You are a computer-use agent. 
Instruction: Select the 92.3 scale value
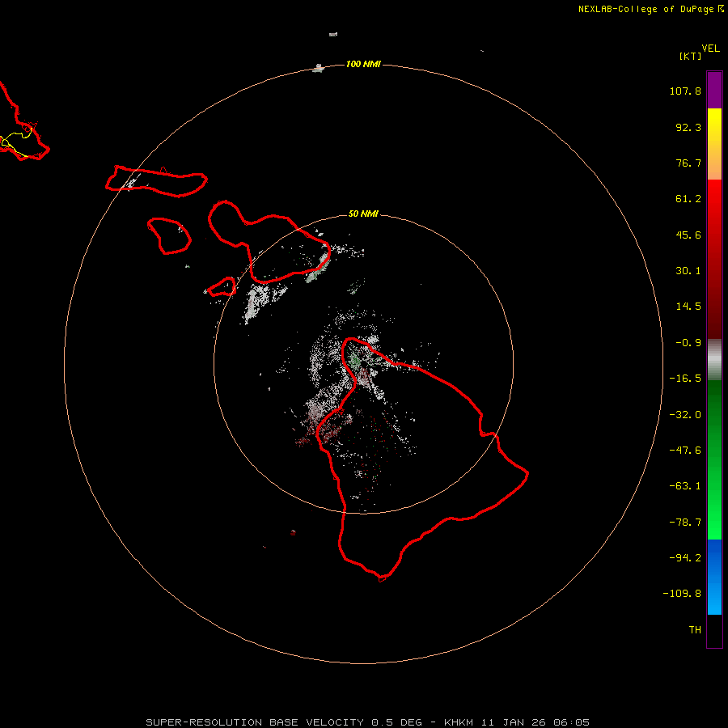tap(688, 127)
